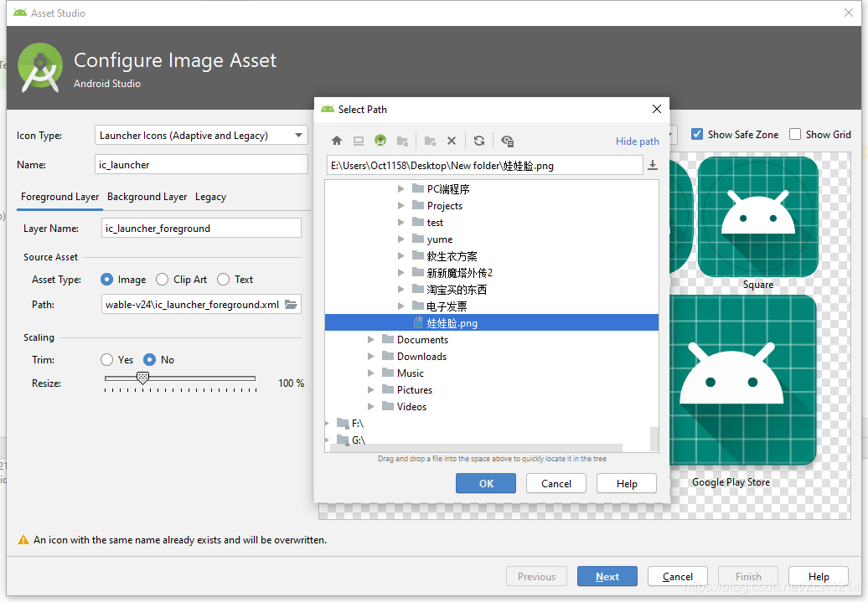Uncheck Show Safe Zone

point(697,134)
